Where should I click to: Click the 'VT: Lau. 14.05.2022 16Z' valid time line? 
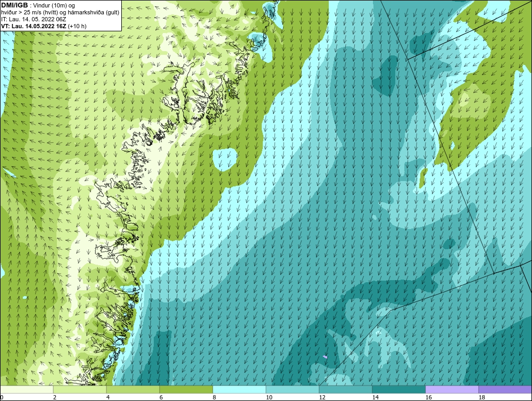[44, 26]
